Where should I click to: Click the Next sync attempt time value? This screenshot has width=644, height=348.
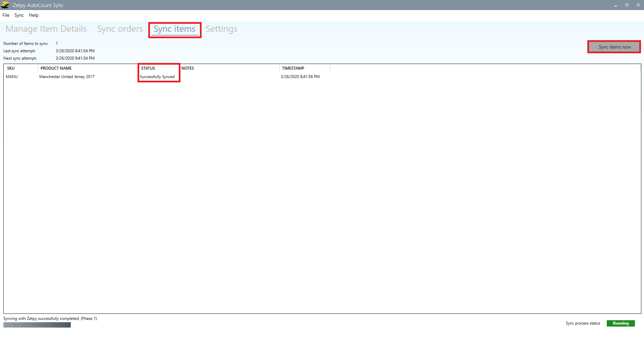[75, 58]
